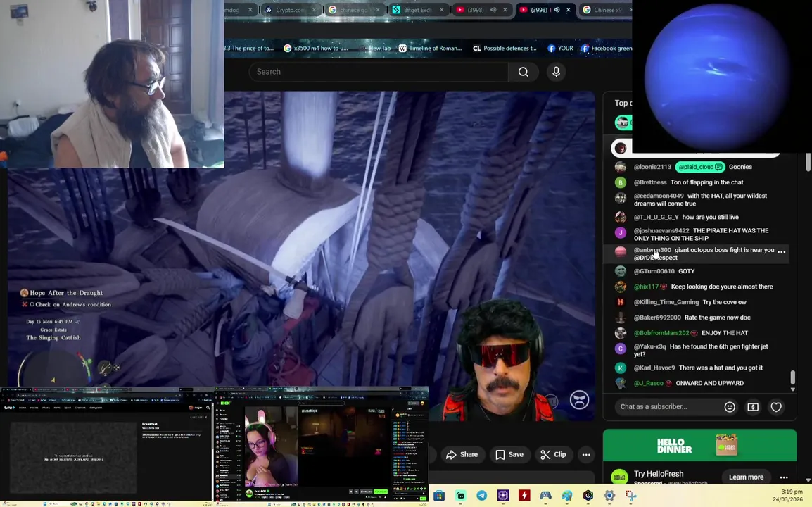Click the YouTube search magnifier button
Image resolution: width=812 pixels, height=507 pixels.
[x=523, y=72]
